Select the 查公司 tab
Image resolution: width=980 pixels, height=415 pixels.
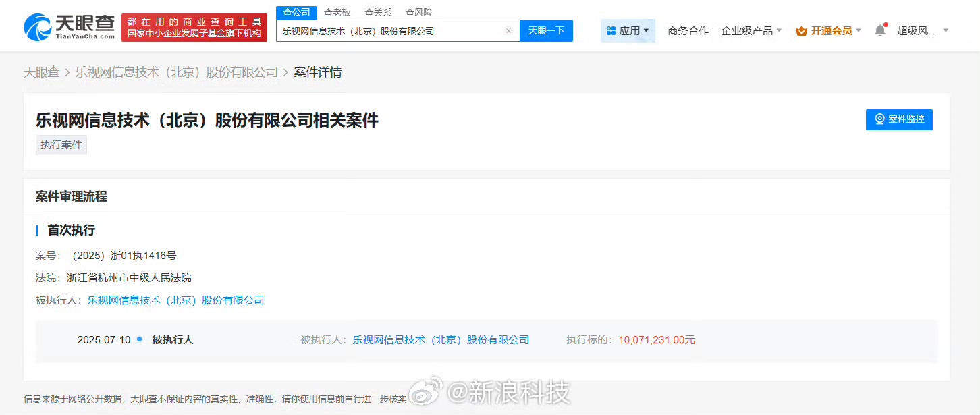click(296, 12)
